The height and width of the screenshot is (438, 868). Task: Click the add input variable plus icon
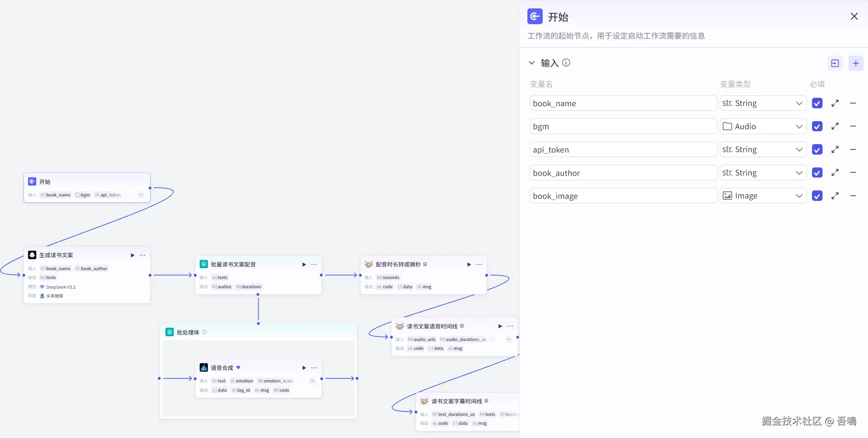click(856, 63)
